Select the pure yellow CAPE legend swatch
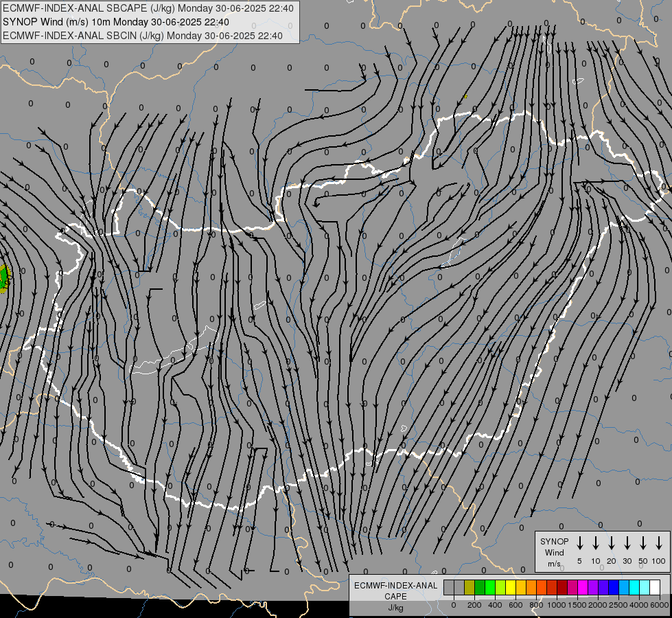The height and width of the screenshot is (618, 672). pyautogui.click(x=511, y=588)
